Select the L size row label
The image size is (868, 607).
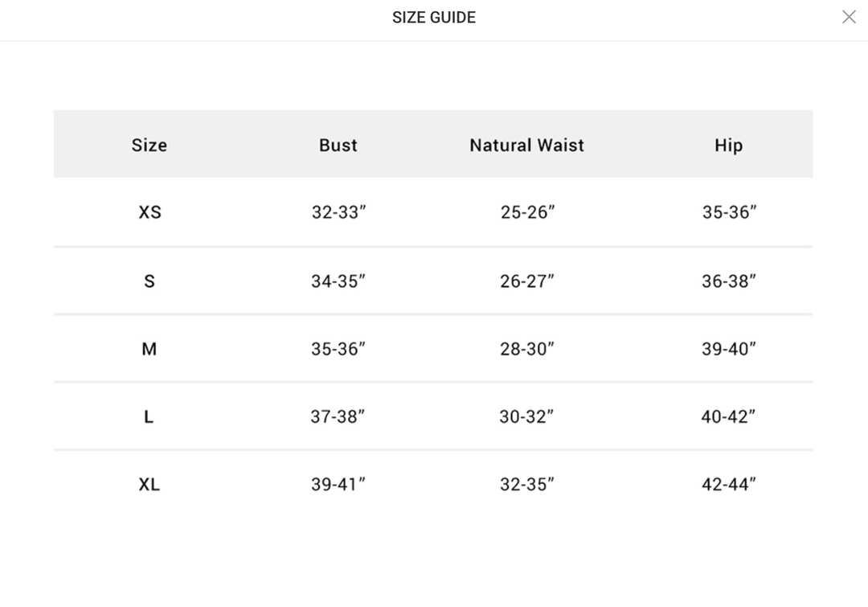click(149, 416)
